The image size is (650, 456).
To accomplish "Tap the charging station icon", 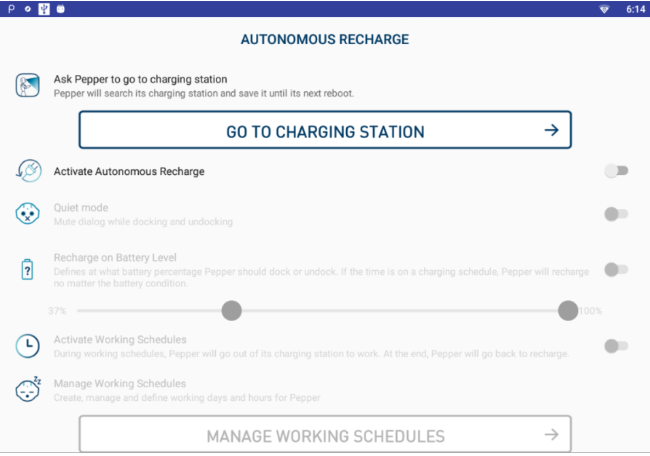I will pyautogui.click(x=28, y=85).
